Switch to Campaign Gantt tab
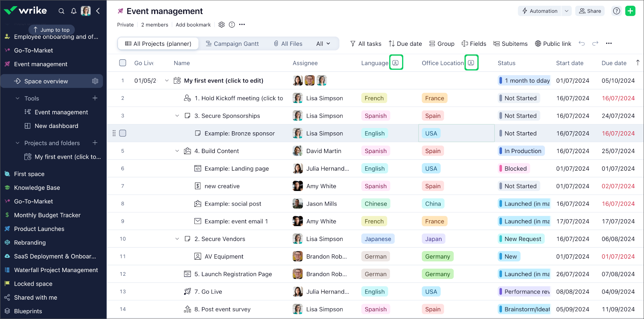 pyautogui.click(x=232, y=44)
